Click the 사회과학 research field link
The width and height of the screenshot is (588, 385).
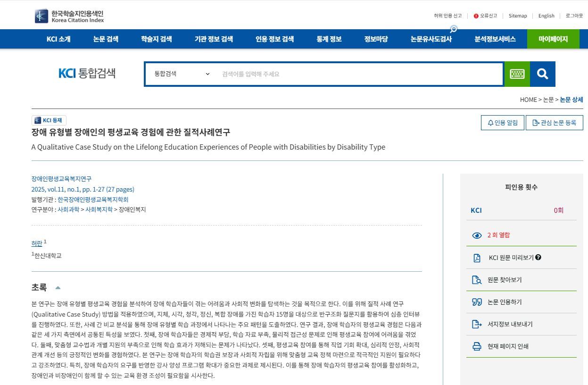pos(68,209)
